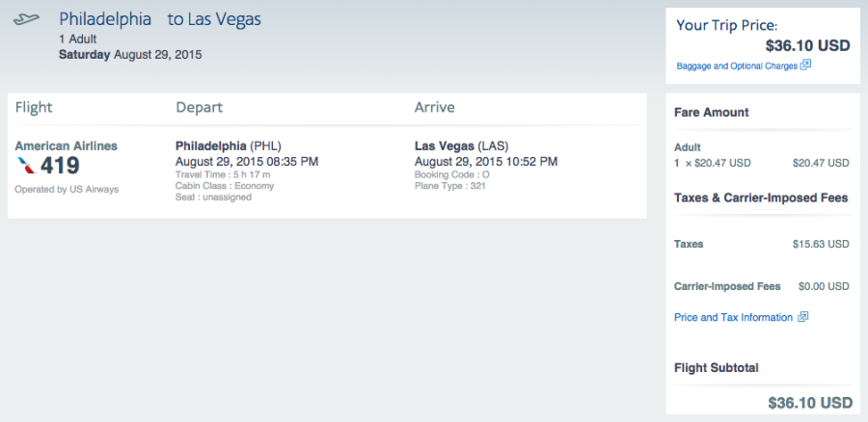Image resolution: width=868 pixels, height=422 pixels.
Task: Click the $15.63 USD taxes amount
Action: 821,244
